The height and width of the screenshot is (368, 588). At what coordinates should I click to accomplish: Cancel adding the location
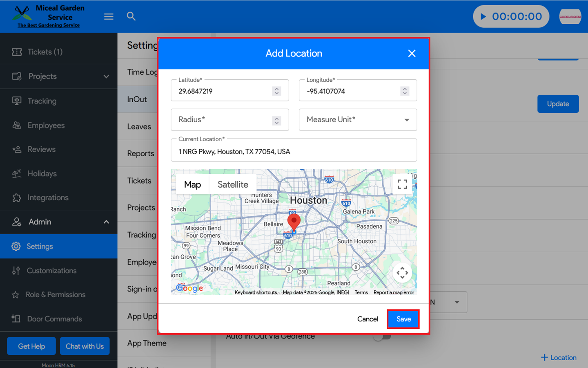367,319
